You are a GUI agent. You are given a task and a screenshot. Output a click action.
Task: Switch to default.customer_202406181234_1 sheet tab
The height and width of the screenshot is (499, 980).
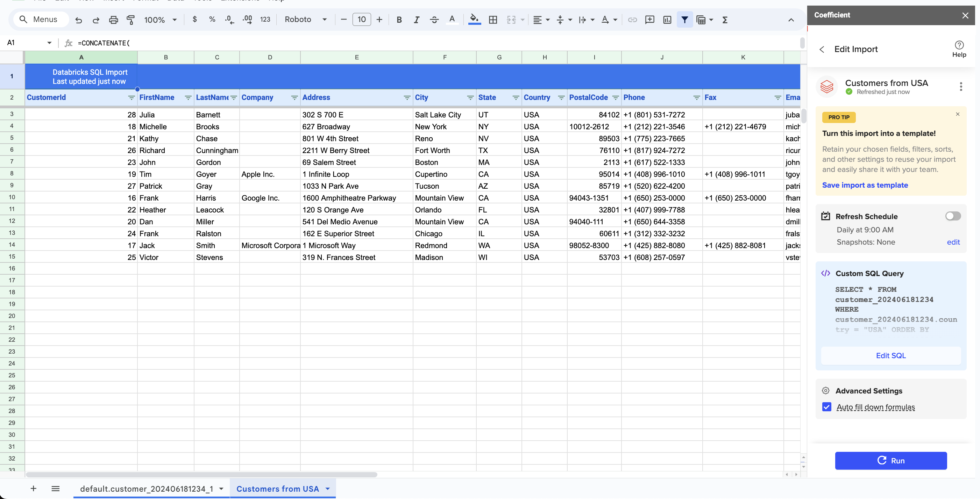click(147, 489)
